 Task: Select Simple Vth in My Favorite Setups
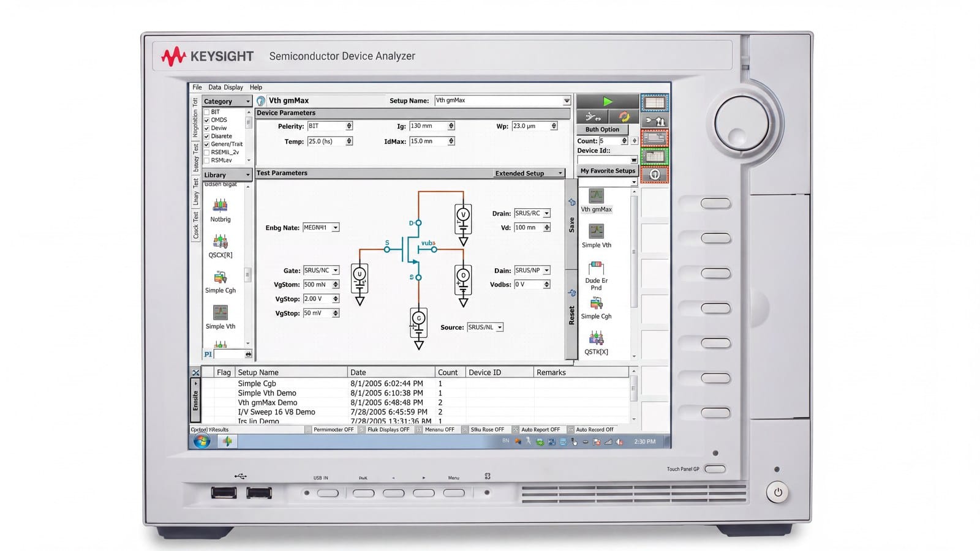click(x=596, y=236)
